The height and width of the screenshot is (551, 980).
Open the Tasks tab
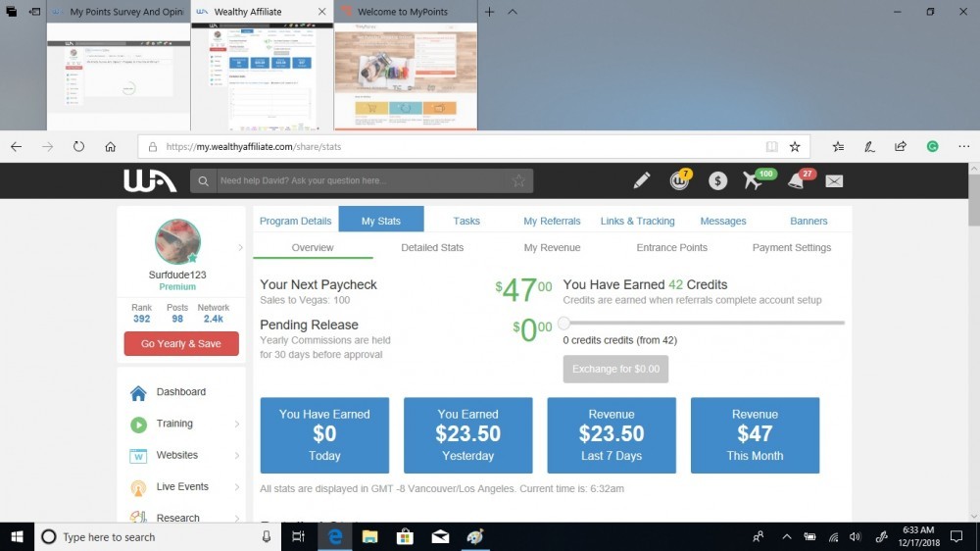(466, 221)
